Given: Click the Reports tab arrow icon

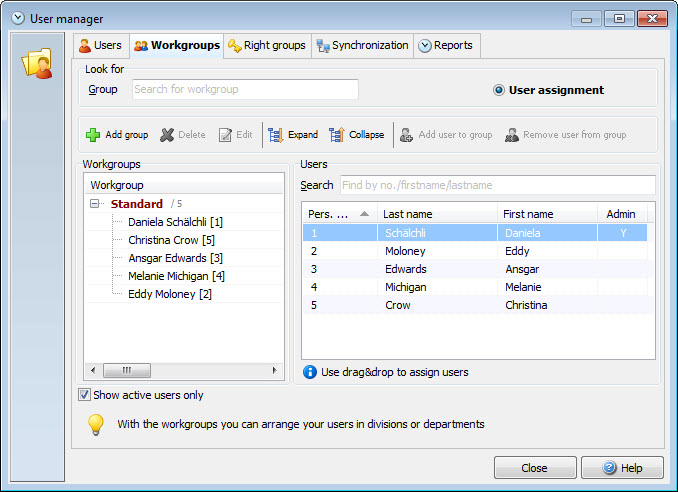Looking at the screenshot, I should 425,46.
